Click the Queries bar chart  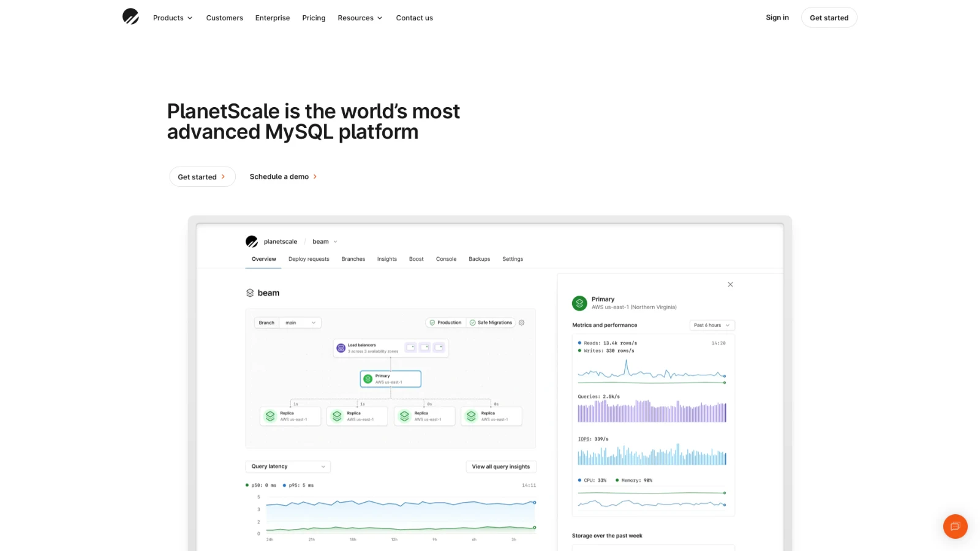pyautogui.click(x=652, y=411)
